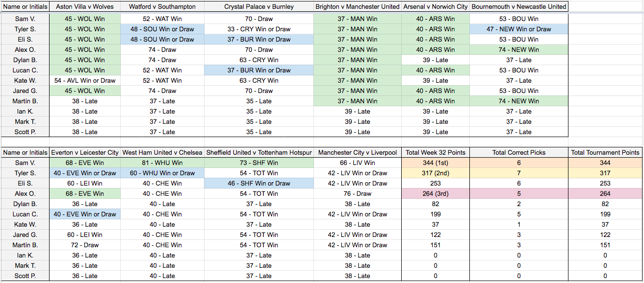Click the orange 344 (1st) points cell

pos(435,163)
